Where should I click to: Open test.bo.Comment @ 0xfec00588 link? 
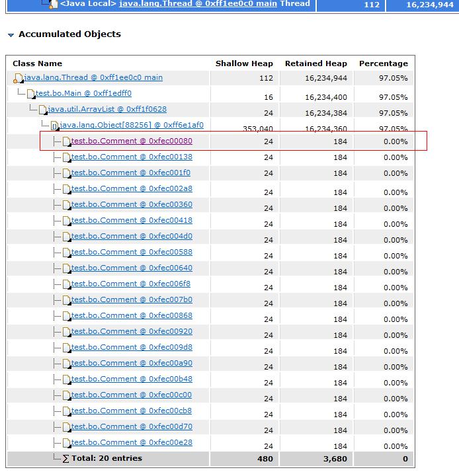(x=132, y=252)
